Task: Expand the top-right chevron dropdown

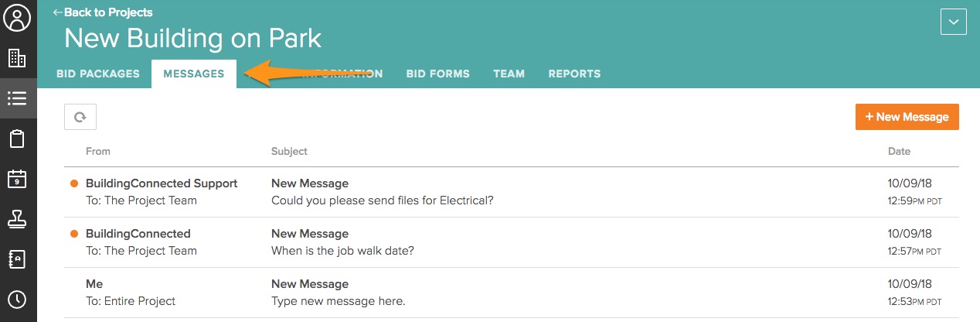Action: (953, 22)
